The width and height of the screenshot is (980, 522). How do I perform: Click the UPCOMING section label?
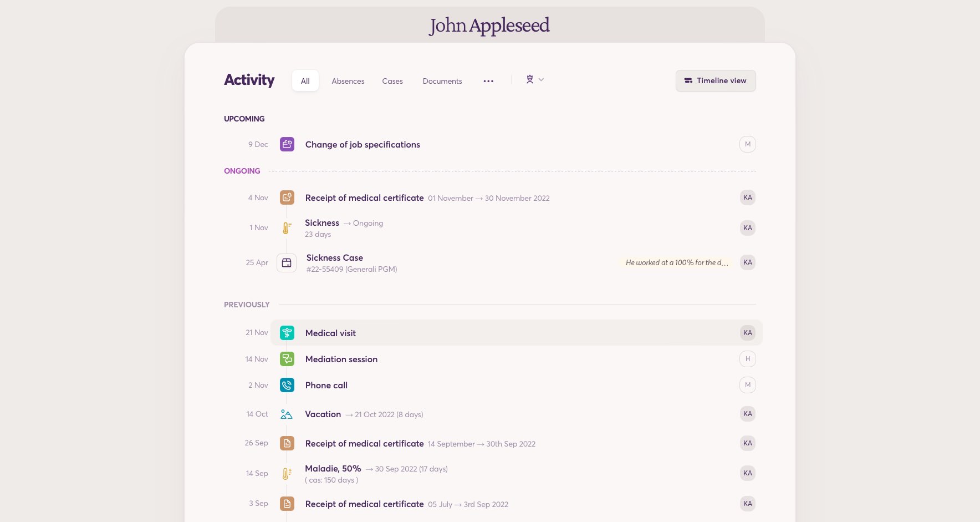pyautogui.click(x=244, y=119)
